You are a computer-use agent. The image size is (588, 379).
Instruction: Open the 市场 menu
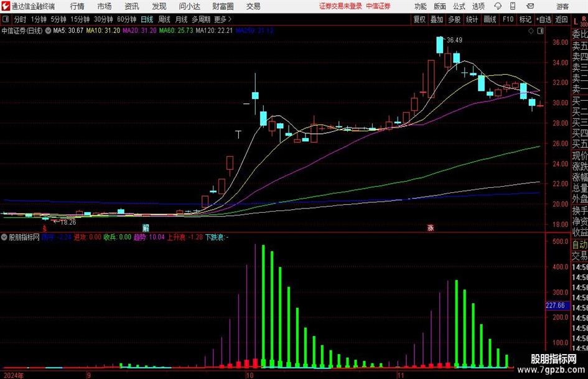point(105,6)
